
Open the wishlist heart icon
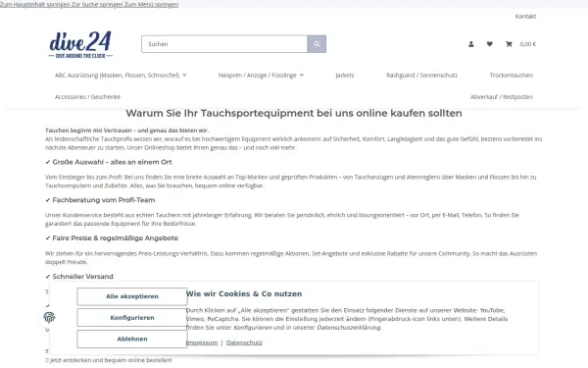pos(489,44)
